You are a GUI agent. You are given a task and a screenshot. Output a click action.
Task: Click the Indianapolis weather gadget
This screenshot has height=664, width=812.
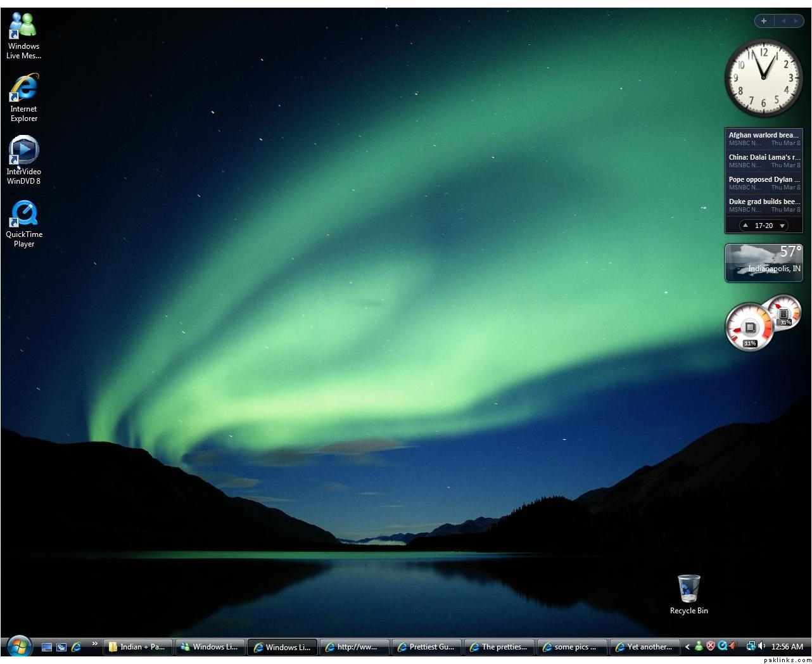coord(764,262)
